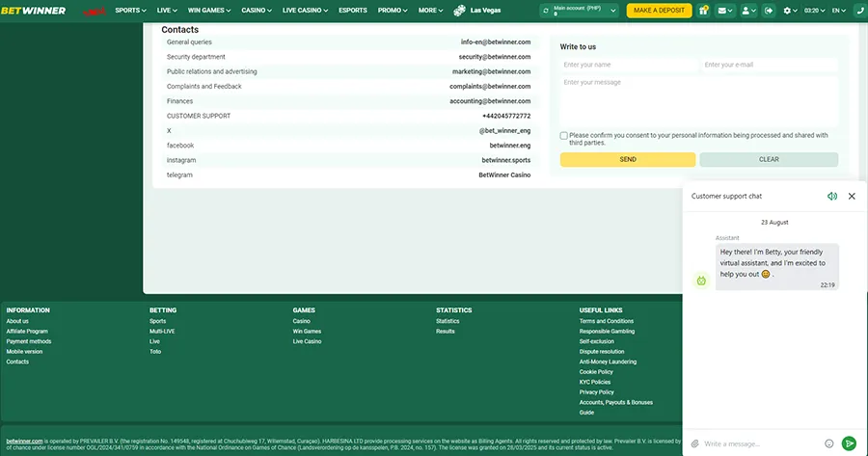Click the Enter your e-mail field
This screenshot has height=456, width=868.
769,65
